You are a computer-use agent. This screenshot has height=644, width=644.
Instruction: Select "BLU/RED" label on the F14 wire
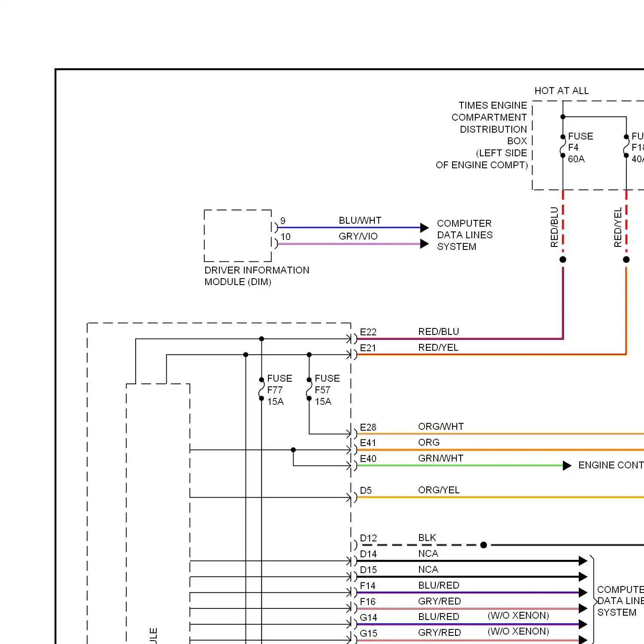coord(439,585)
